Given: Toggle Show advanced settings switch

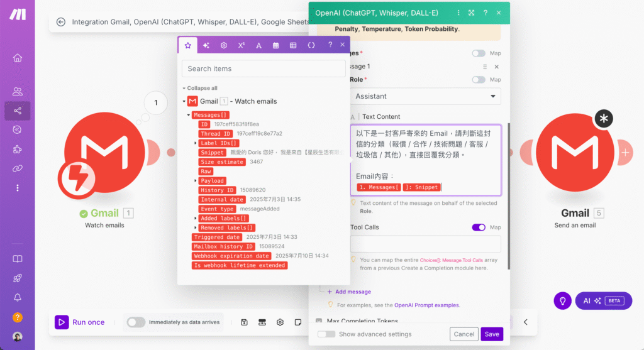Looking at the screenshot, I should (x=326, y=334).
